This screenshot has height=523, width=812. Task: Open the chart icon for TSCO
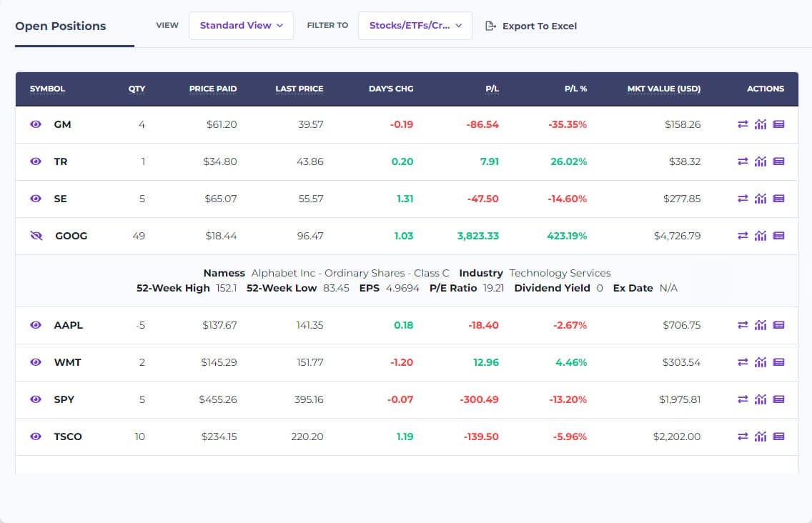click(x=761, y=437)
